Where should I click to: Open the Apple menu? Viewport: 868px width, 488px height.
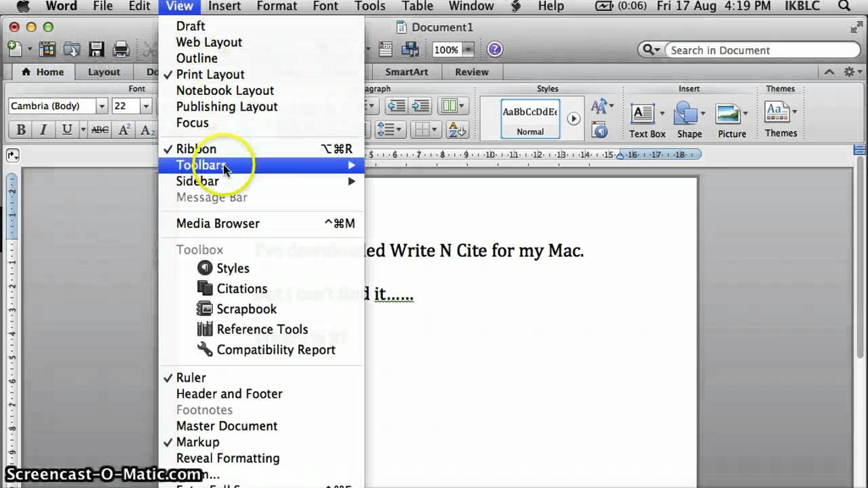23,6
